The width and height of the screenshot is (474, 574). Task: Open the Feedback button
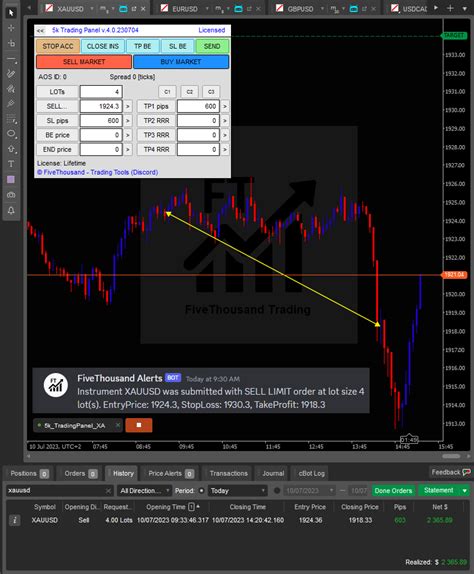coord(451,472)
